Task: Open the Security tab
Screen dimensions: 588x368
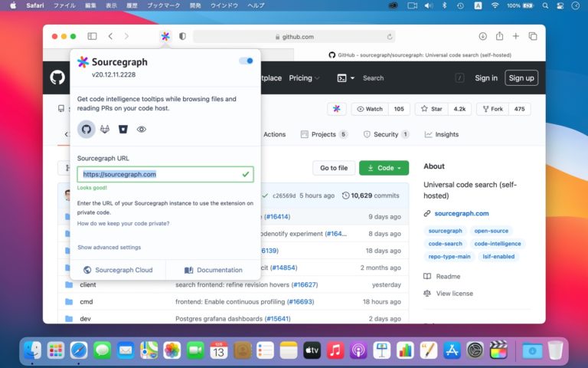Action: 386,134
